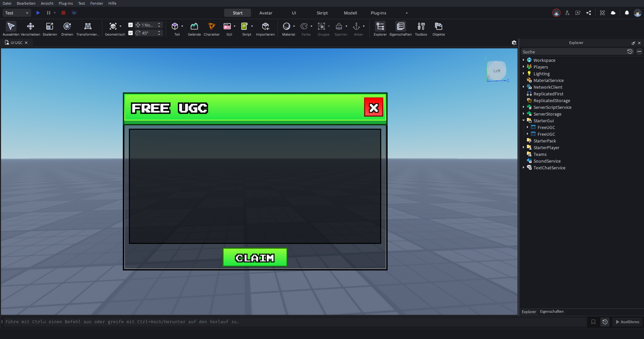The image size is (644, 339).
Task: Open the Bearbeiten menu
Action: pos(26,3)
